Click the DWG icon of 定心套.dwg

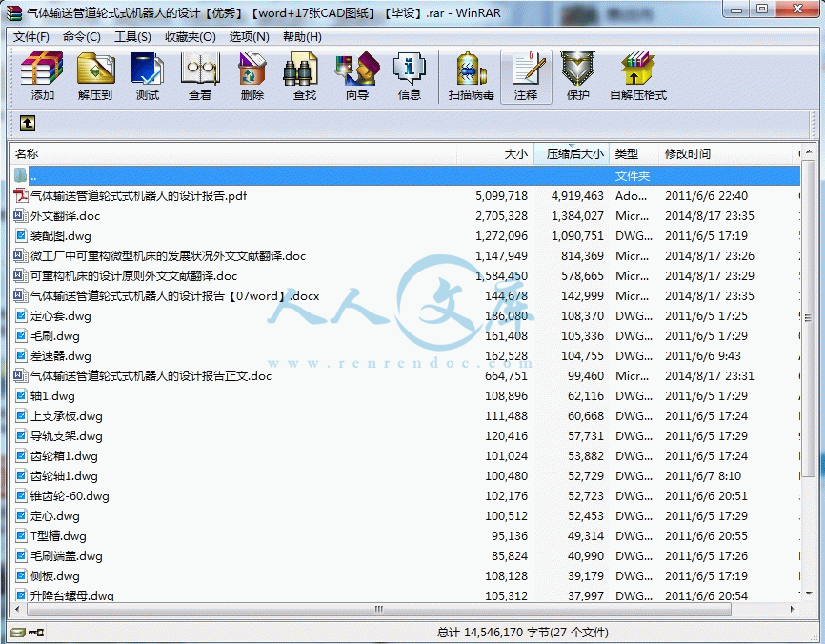point(21,315)
